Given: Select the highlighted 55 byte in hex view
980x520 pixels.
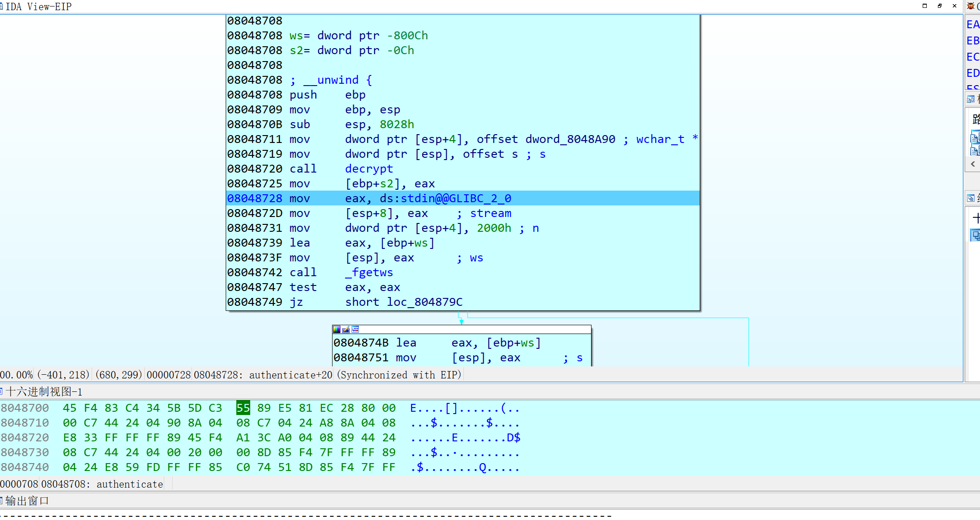Looking at the screenshot, I should point(243,408).
